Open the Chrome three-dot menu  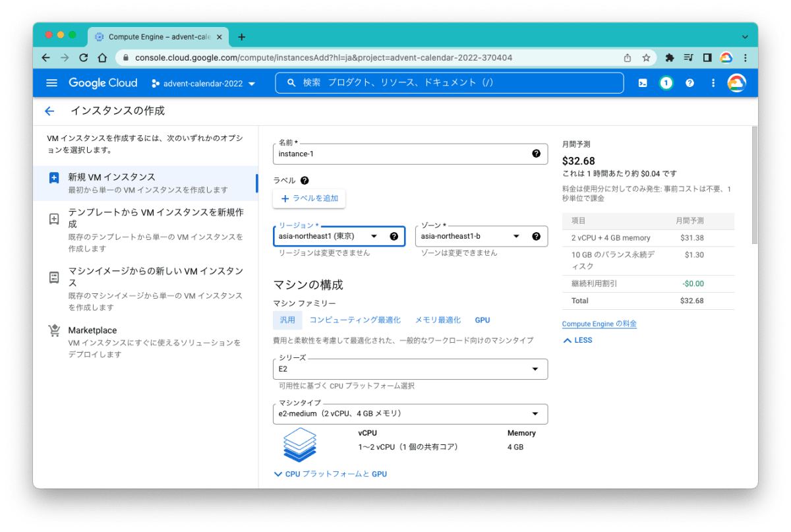click(x=745, y=57)
